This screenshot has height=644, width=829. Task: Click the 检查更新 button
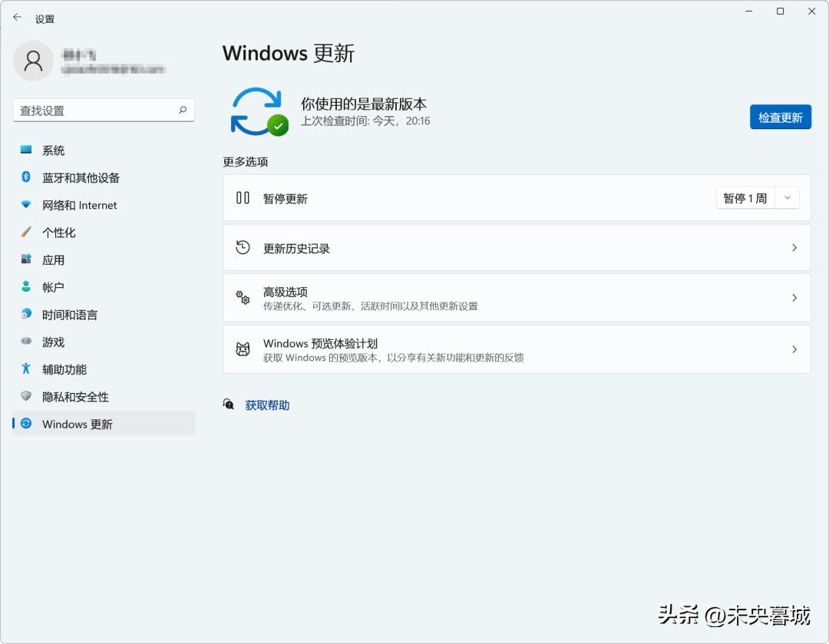[781, 117]
